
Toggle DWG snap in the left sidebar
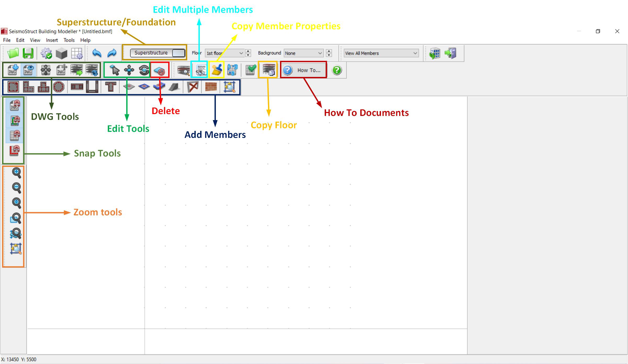[15, 105]
